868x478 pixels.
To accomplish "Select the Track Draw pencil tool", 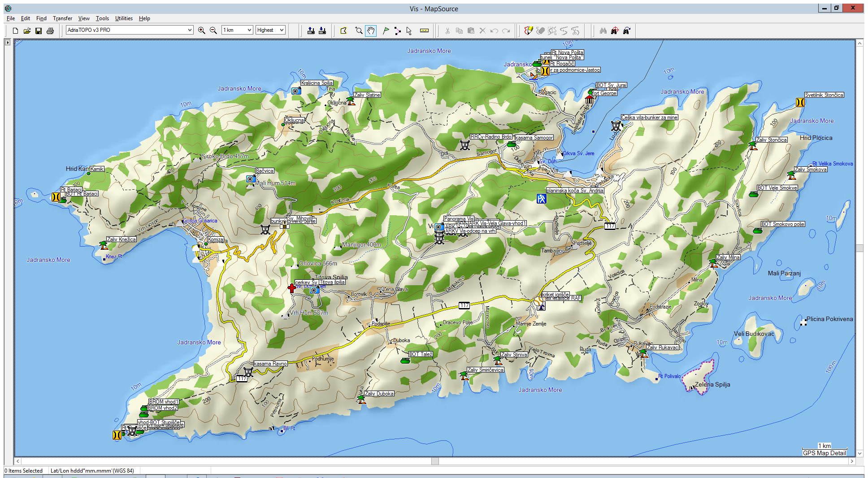I will click(x=529, y=30).
